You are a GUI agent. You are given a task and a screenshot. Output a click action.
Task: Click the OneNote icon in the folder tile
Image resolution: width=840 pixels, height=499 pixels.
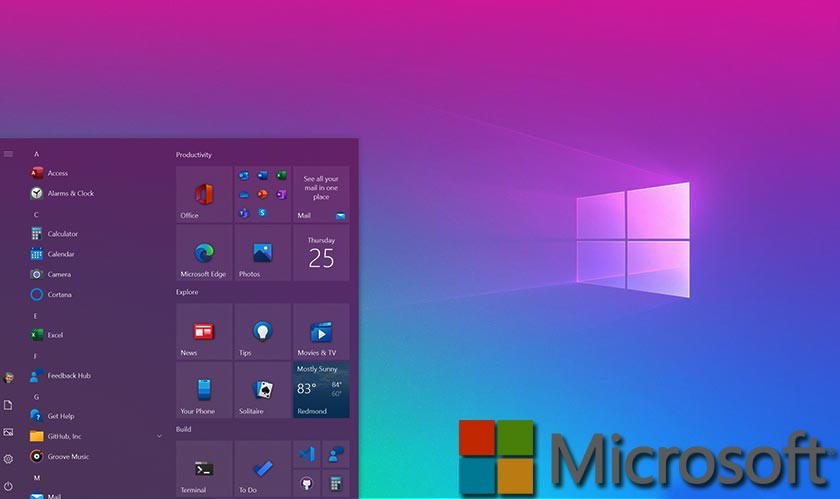(x=281, y=195)
